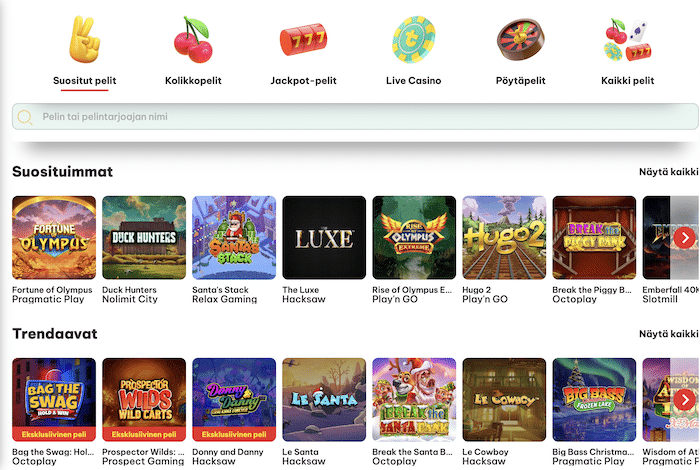This screenshot has height=470, width=700.
Task: Open the Bag the Swag exclusive game
Action: coord(54,399)
